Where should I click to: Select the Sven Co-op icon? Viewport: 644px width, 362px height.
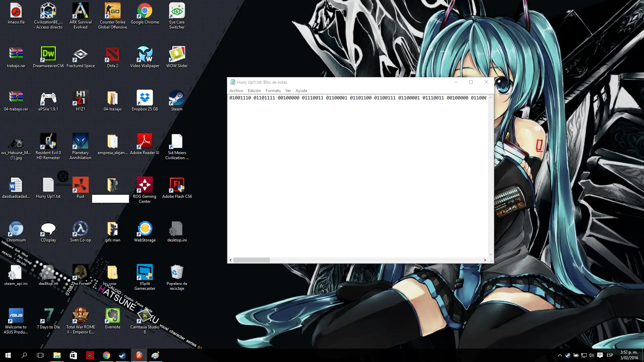point(81,232)
